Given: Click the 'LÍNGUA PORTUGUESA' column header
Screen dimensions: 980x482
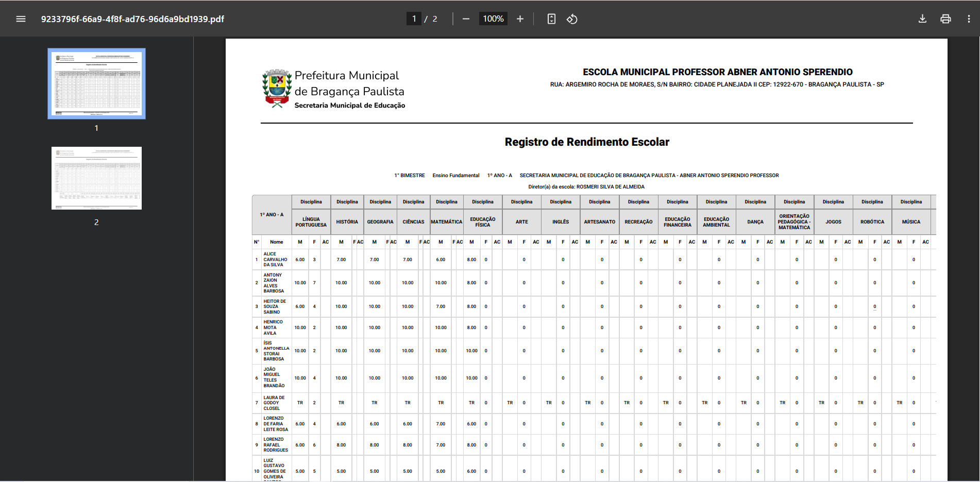Looking at the screenshot, I should tap(311, 222).
